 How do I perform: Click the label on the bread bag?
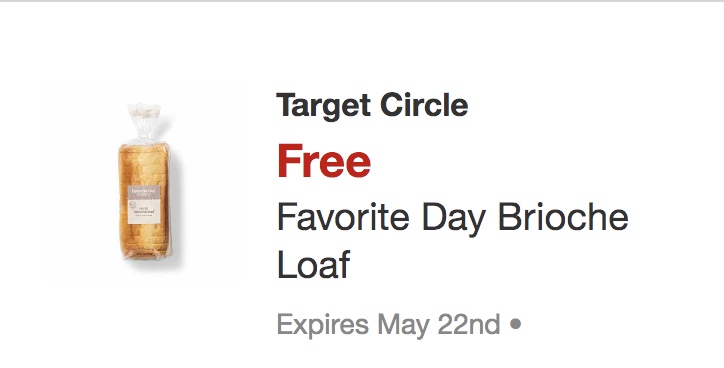[144, 205]
